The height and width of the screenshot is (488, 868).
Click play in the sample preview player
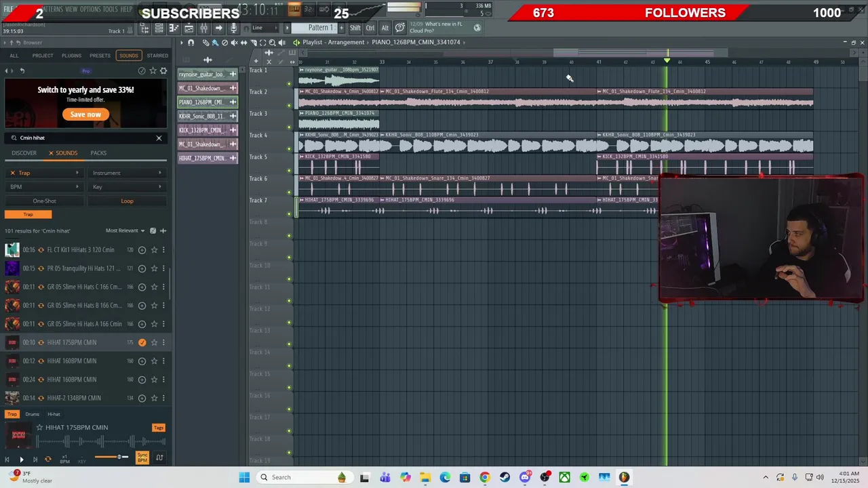pos(22,460)
